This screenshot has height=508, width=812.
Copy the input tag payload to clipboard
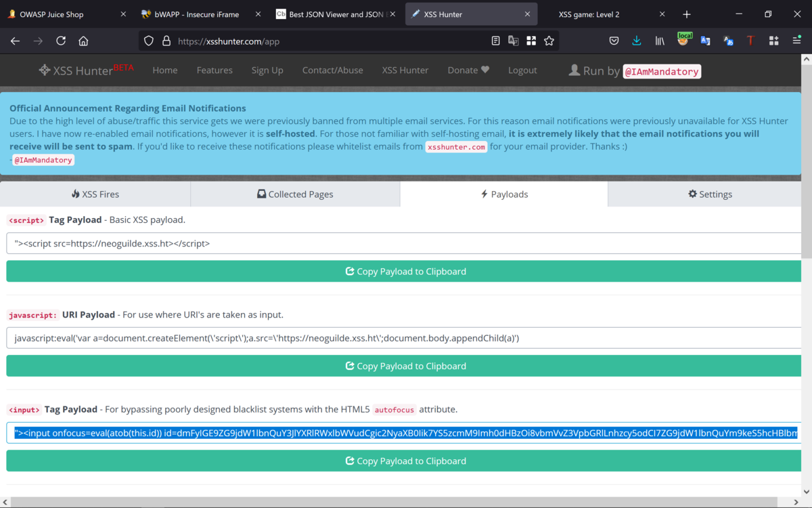coord(404,461)
